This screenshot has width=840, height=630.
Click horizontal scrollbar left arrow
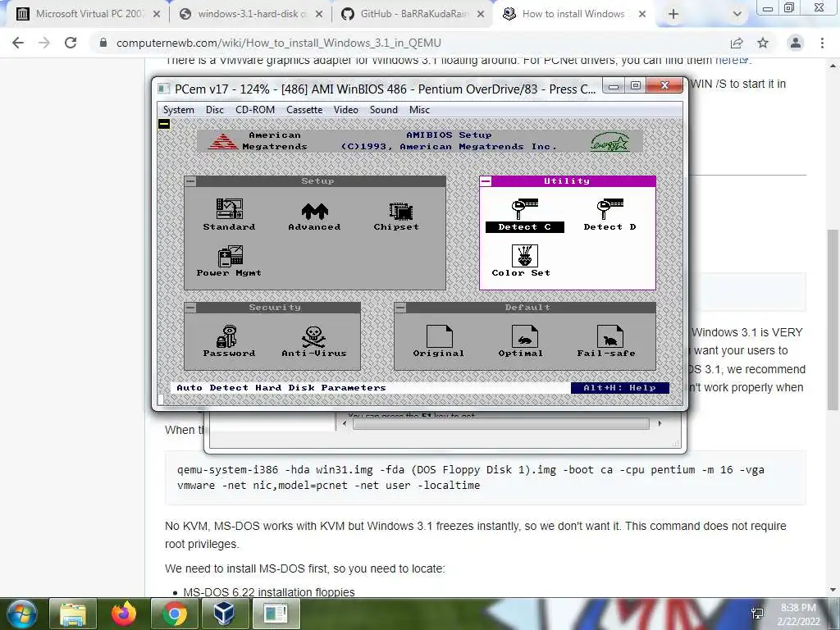pyautogui.click(x=345, y=423)
